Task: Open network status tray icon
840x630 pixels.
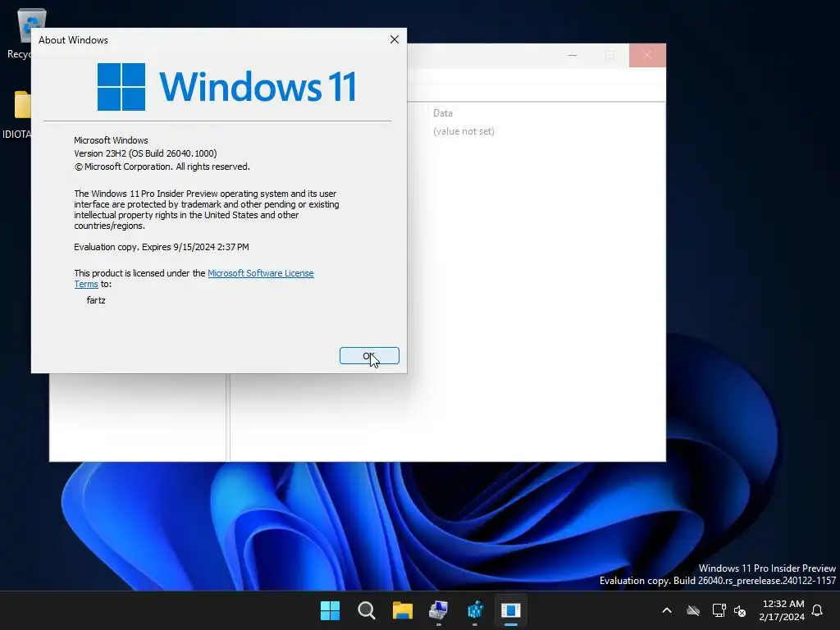Action: tap(719, 610)
